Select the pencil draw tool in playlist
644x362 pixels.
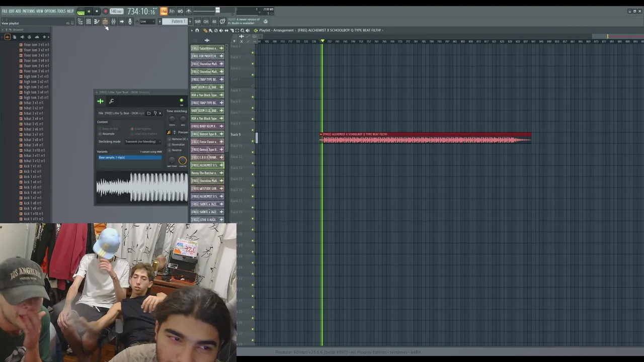pos(204,30)
